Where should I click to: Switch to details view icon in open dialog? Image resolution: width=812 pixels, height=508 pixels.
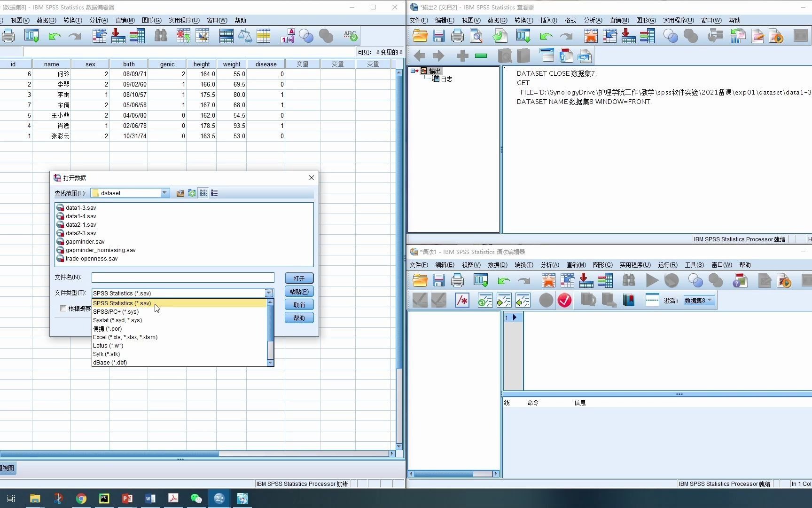point(214,193)
